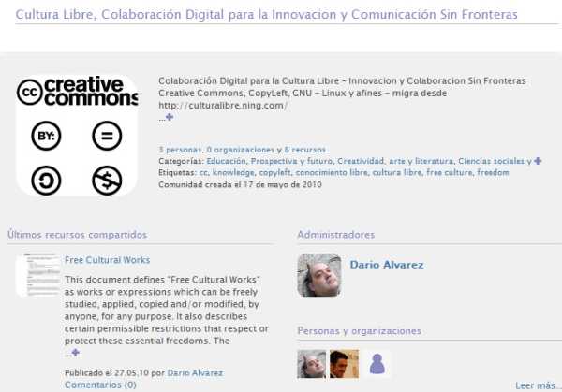Open the Free Cultural Works resource link
The image size is (562, 392).
(x=107, y=260)
